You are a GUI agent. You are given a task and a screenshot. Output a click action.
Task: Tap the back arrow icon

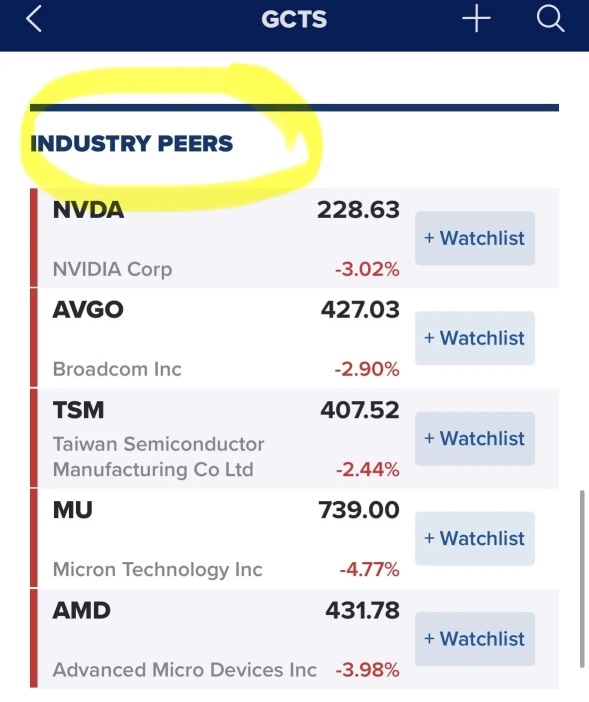[x=34, y=19]
